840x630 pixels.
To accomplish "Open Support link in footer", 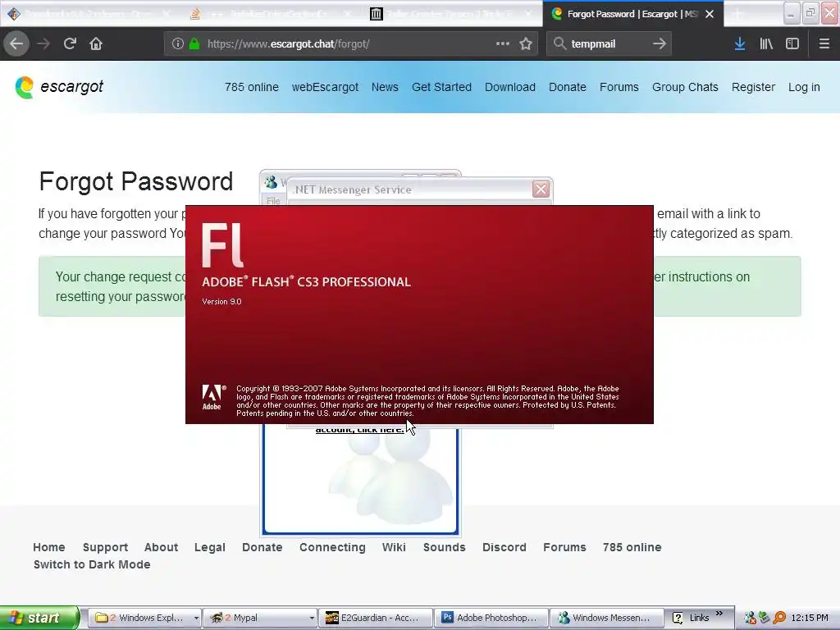I will [105, 547].
